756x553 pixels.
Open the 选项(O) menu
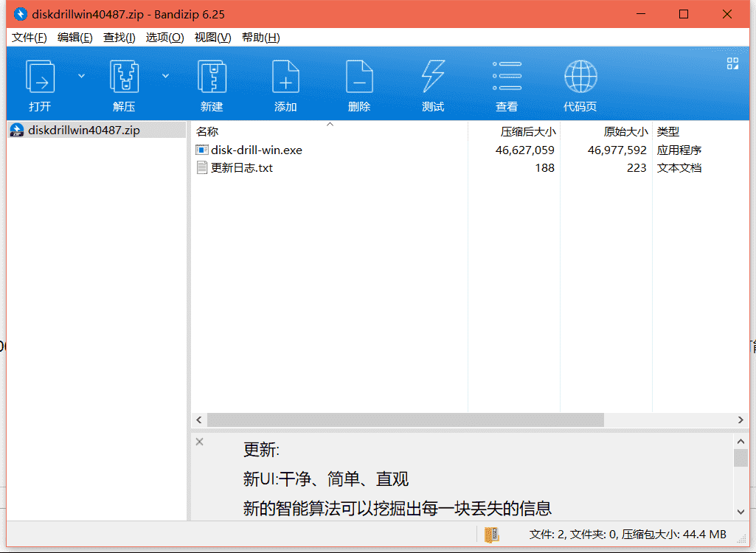pyautogui.click(x=165, y=37)
